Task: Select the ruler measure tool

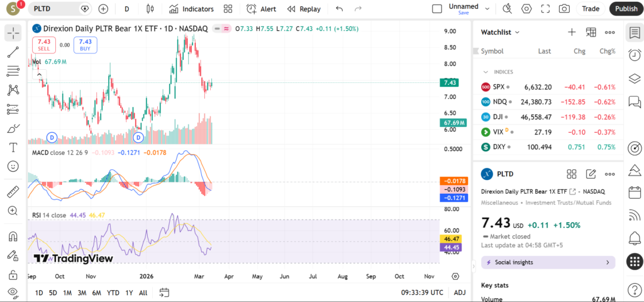Action: (x=13, y=191)
